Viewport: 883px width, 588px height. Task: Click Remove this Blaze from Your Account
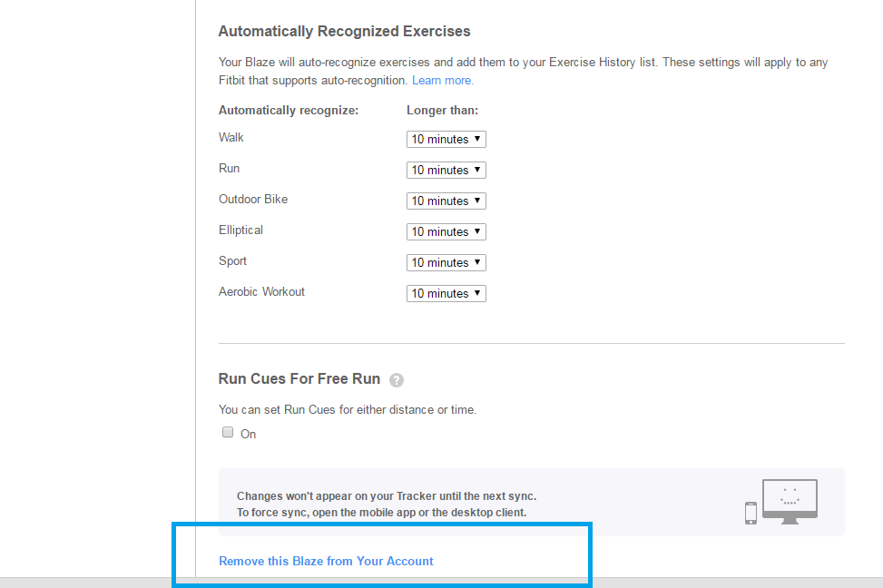326,562
